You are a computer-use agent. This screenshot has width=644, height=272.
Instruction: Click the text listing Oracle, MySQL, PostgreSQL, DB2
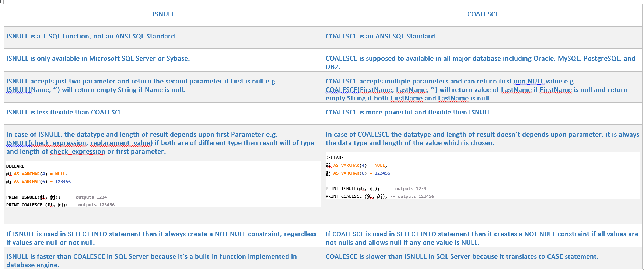[480, 58]
